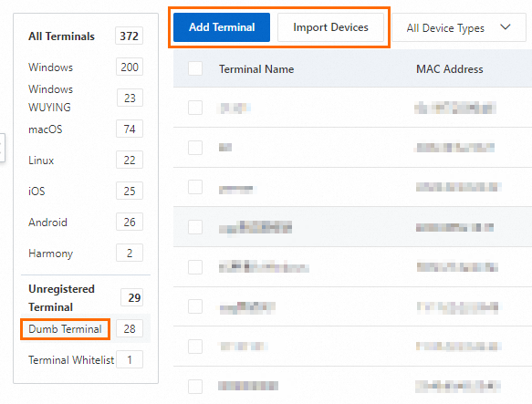Open the Import Devices dialog
Screen dimensions: 532x404
click(x=330, y=27)
